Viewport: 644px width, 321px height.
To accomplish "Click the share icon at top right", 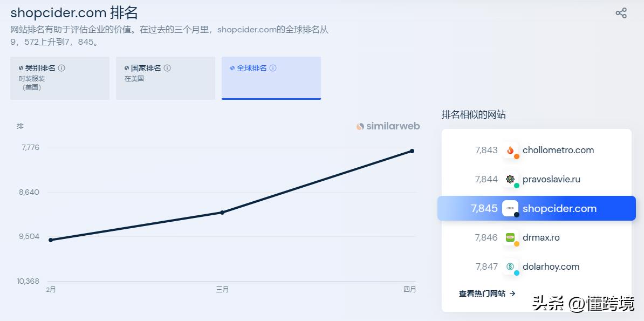I will coord(621,13).
